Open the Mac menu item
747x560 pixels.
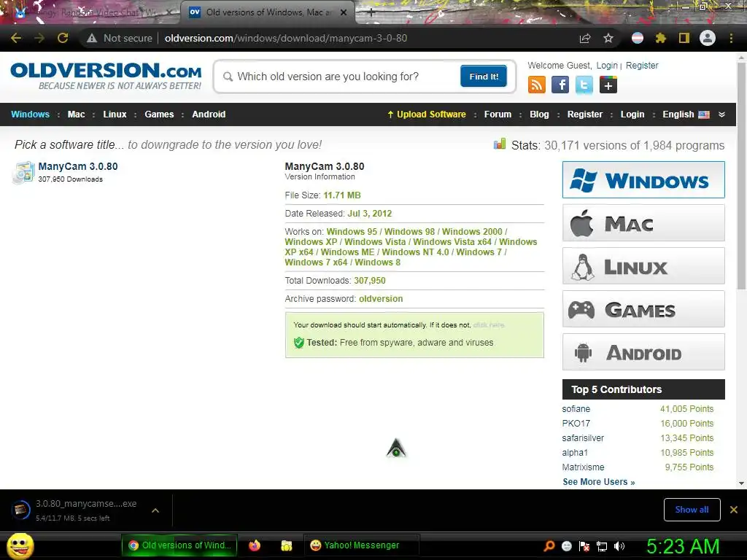[76, 114]
